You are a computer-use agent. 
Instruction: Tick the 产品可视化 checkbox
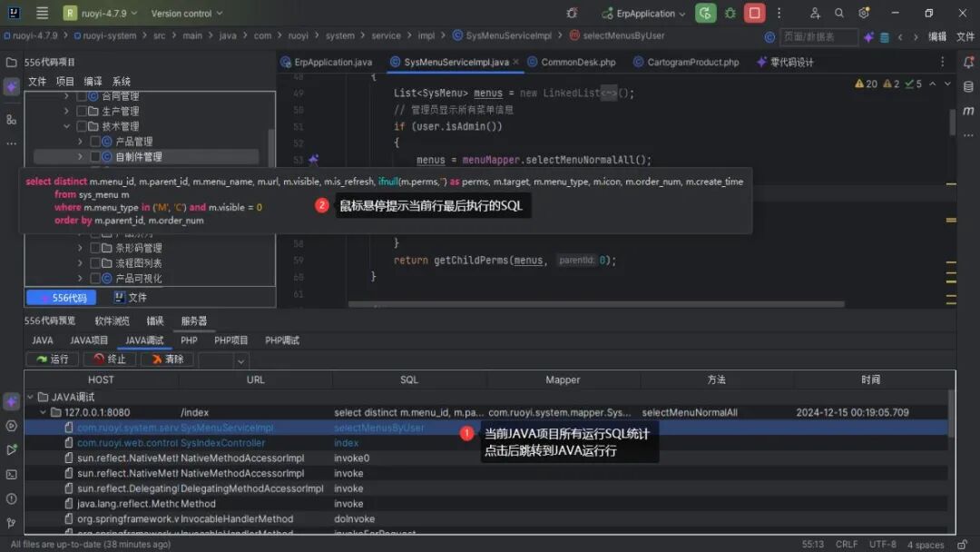pyautogui.click(x=95, y=278)
